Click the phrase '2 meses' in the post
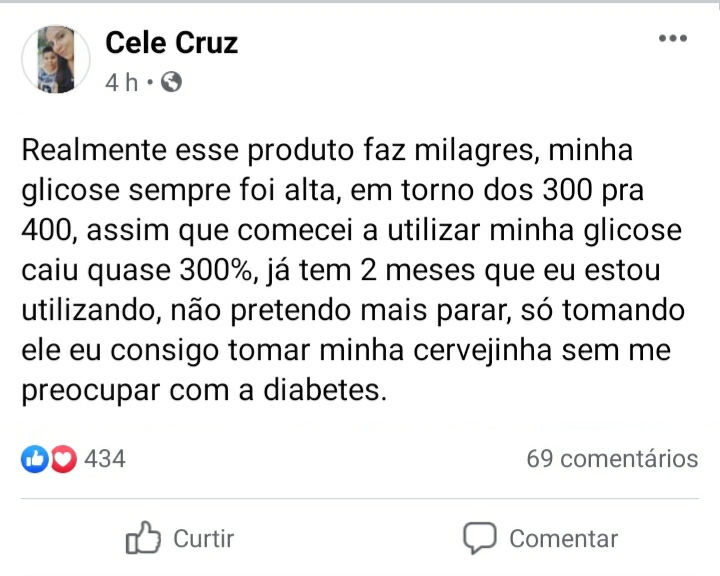720x576 pixels. point(418,271)
